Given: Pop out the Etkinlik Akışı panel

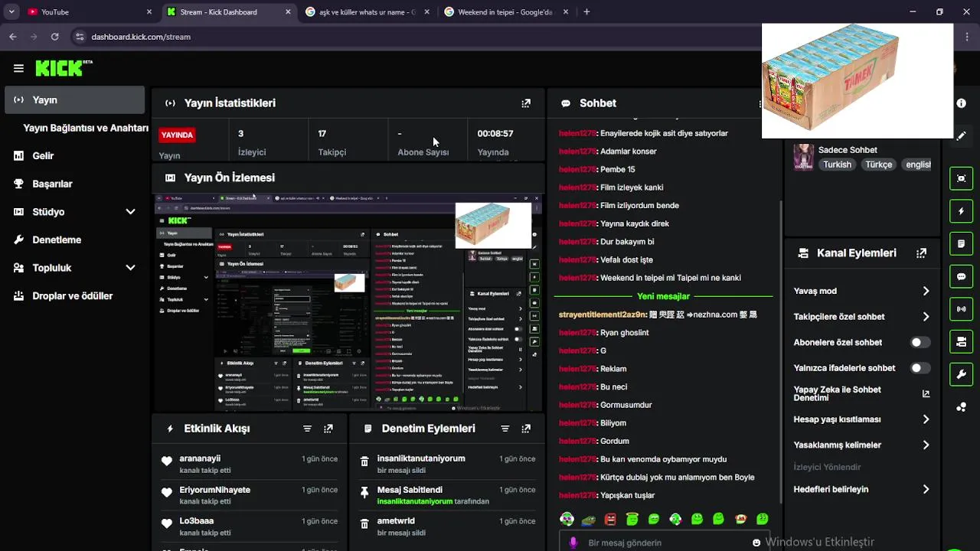Looking at the screenshot, I should coord(328,429).
